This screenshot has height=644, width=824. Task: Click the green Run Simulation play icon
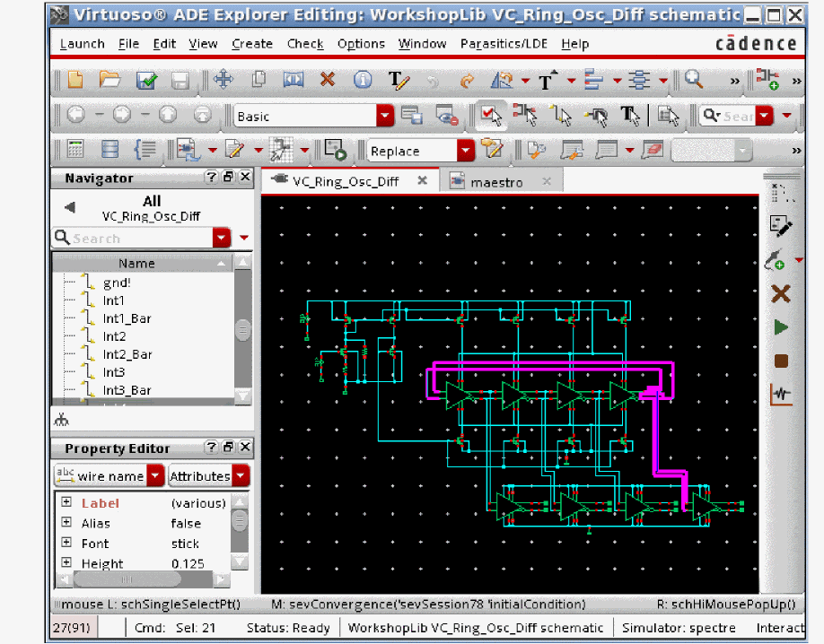tap(780, 327)
